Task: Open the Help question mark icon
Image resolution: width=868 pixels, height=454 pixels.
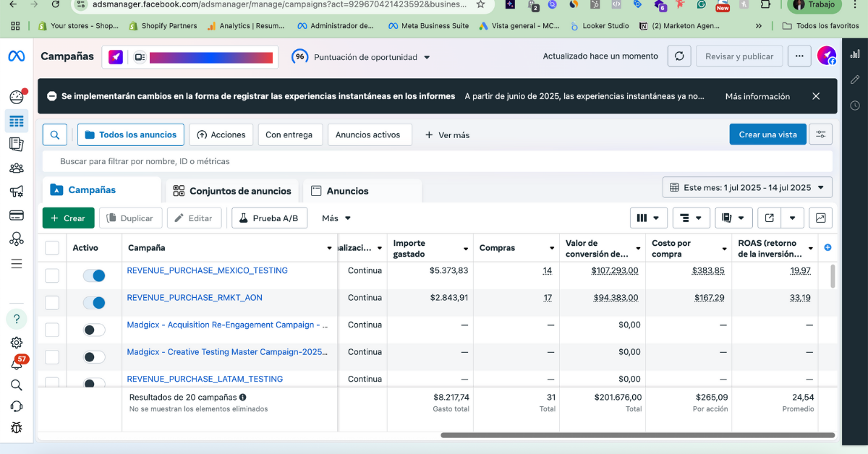Action: 17,319
